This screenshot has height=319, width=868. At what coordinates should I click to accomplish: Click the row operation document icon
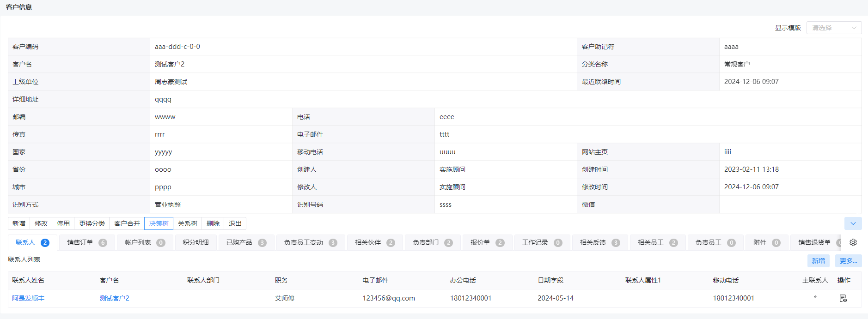point(843,298)
